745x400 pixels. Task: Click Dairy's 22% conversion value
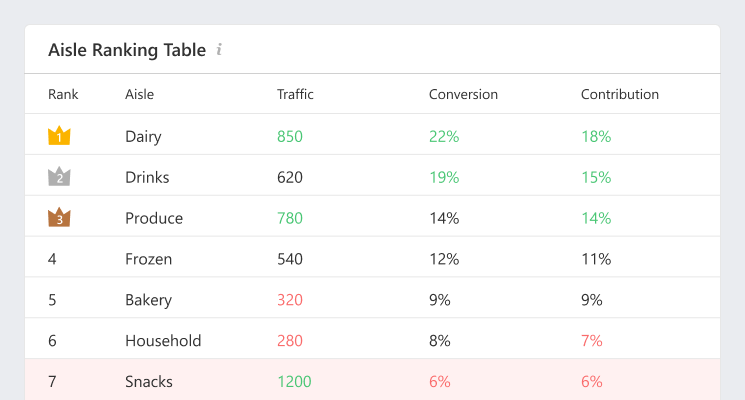click(444, 136)
